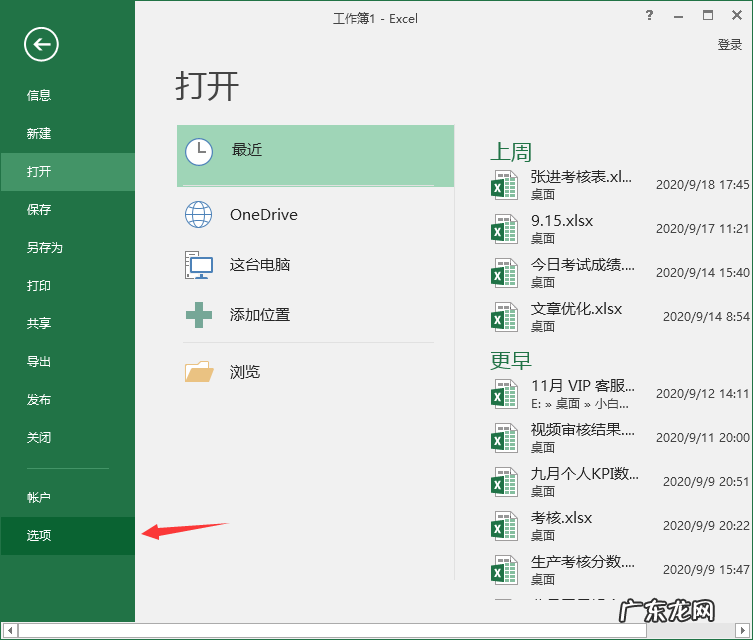Select the 这台电脑 location label

pos(260,265)
